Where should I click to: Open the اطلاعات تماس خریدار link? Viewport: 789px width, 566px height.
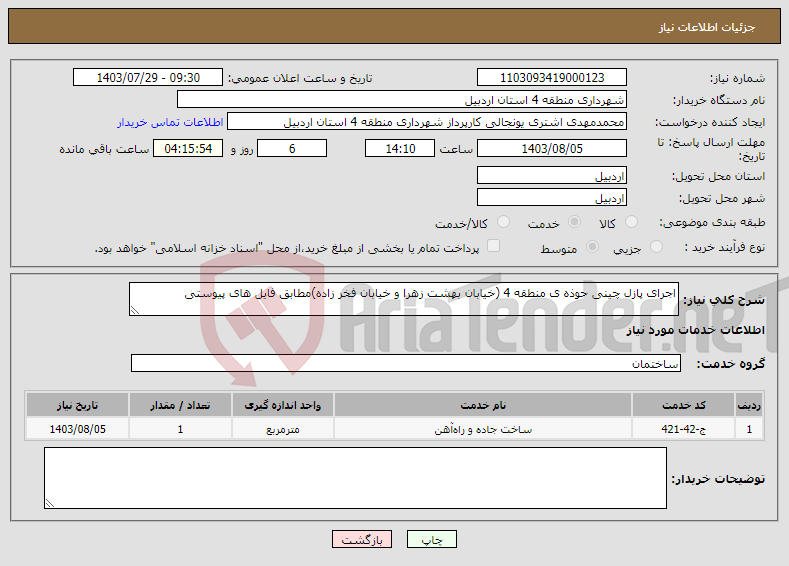tap(170, 122)
